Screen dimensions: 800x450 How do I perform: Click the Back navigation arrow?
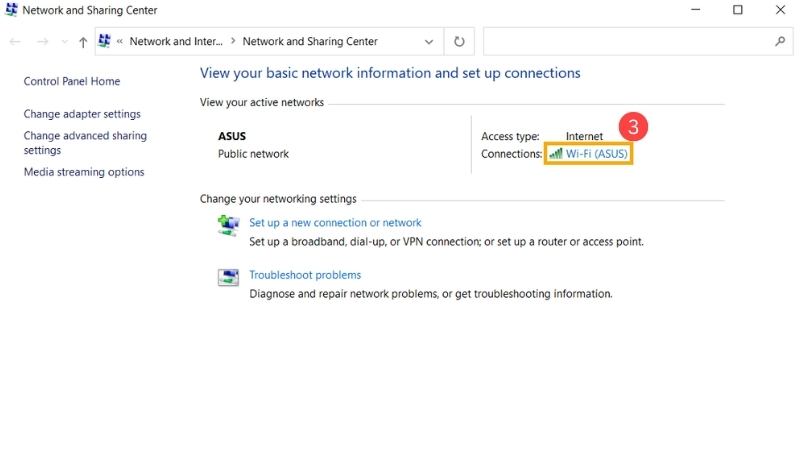point(15,42)
